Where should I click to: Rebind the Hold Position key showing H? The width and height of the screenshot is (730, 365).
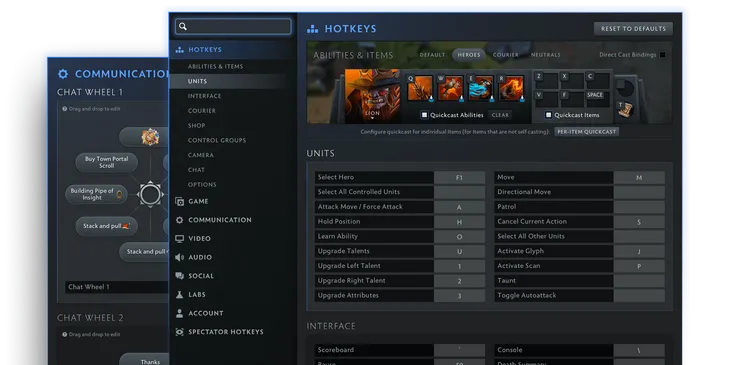(460, 222)
